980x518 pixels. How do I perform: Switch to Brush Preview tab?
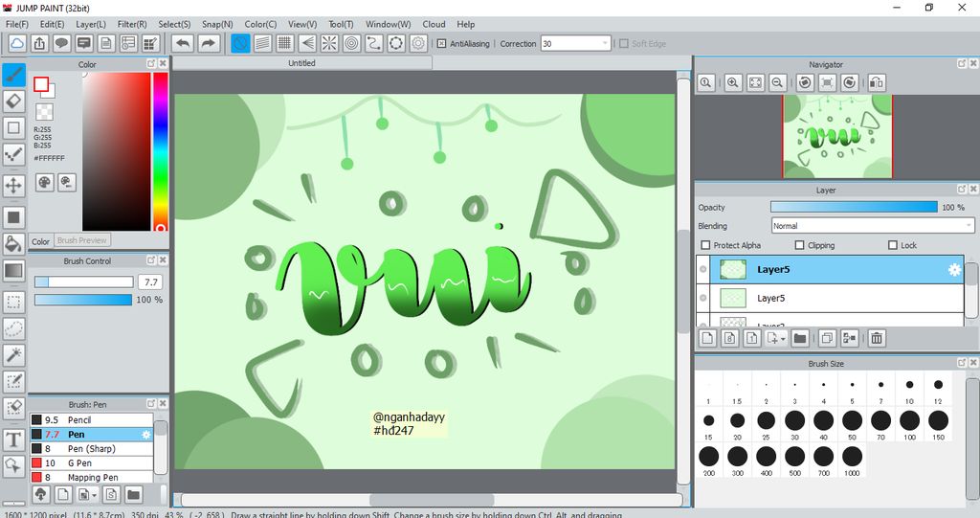(x=82, y=240)
